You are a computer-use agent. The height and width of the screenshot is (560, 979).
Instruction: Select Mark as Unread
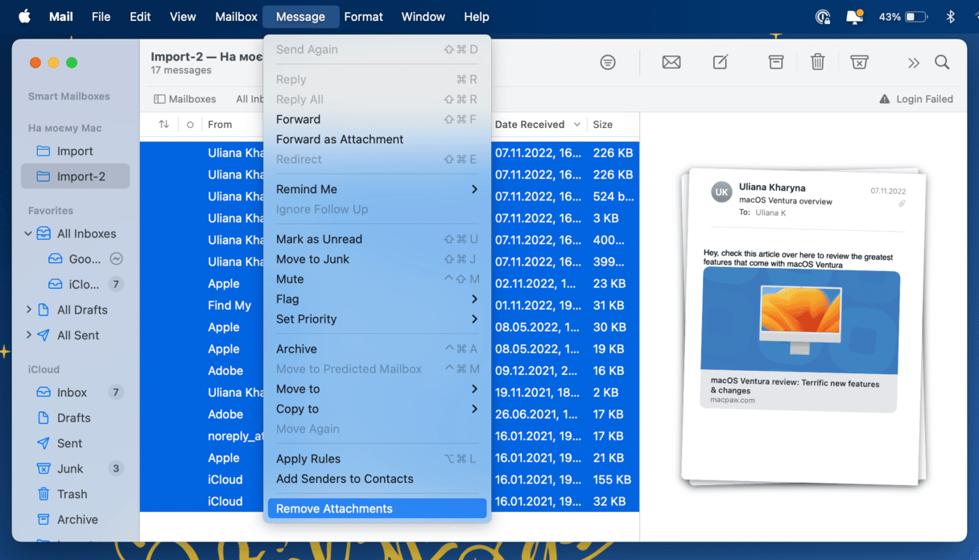[377, 239]
